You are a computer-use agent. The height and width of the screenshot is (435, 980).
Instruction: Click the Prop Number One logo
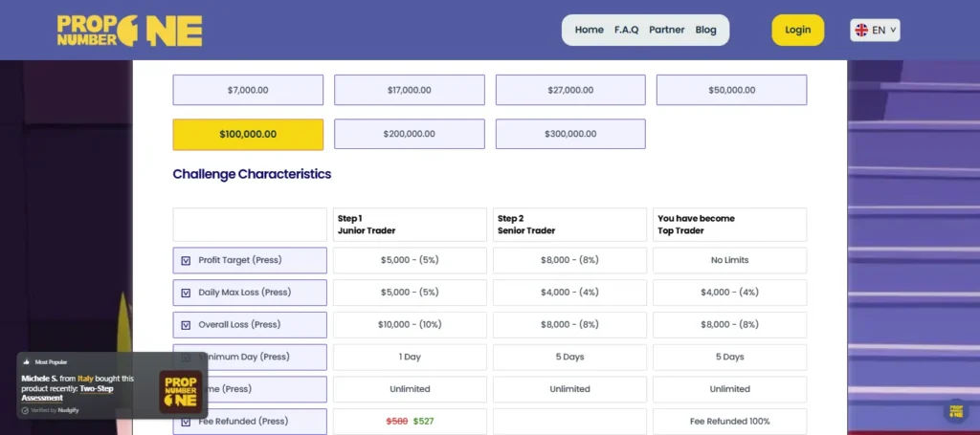point(129,31)
